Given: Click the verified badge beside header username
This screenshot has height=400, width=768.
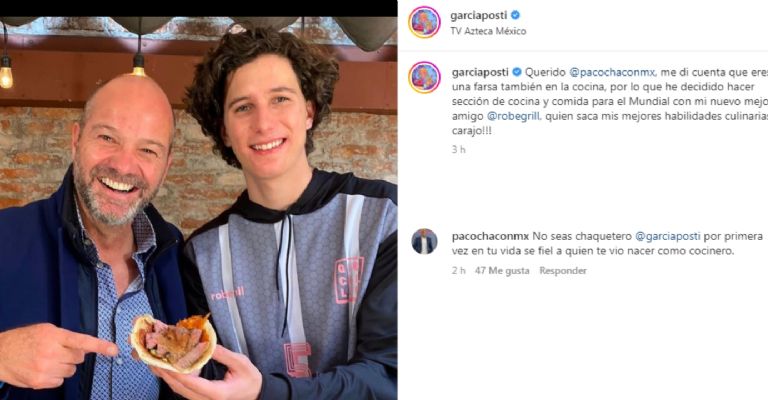Looking at the screenshot, I should pyautogui.click(x=515, y=16).
